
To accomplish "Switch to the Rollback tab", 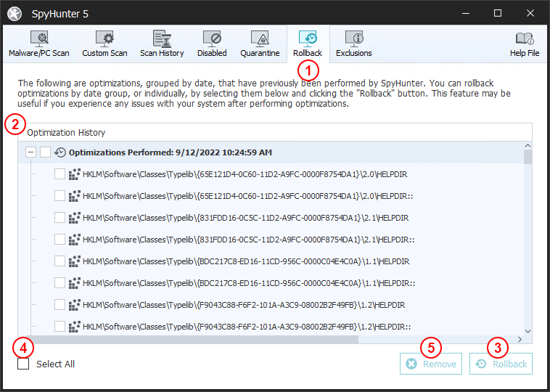I will tap(308, 44).
